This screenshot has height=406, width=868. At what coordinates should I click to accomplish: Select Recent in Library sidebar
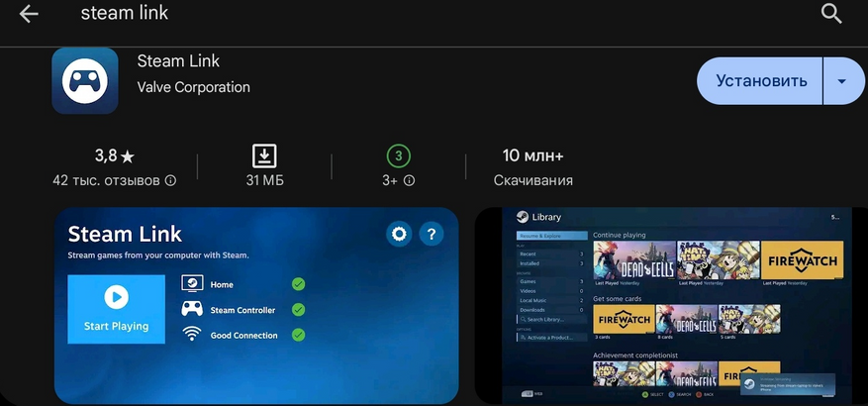click(551, 254)
